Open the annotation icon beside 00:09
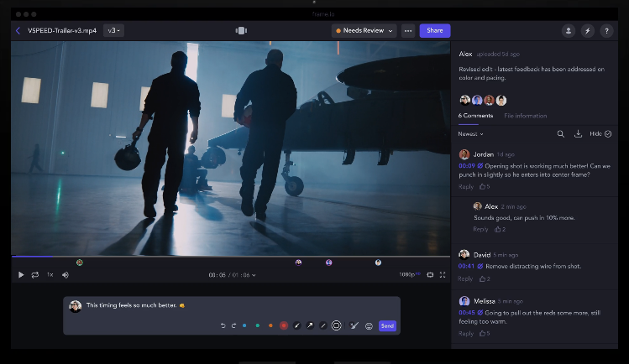 tap(480, 166)
